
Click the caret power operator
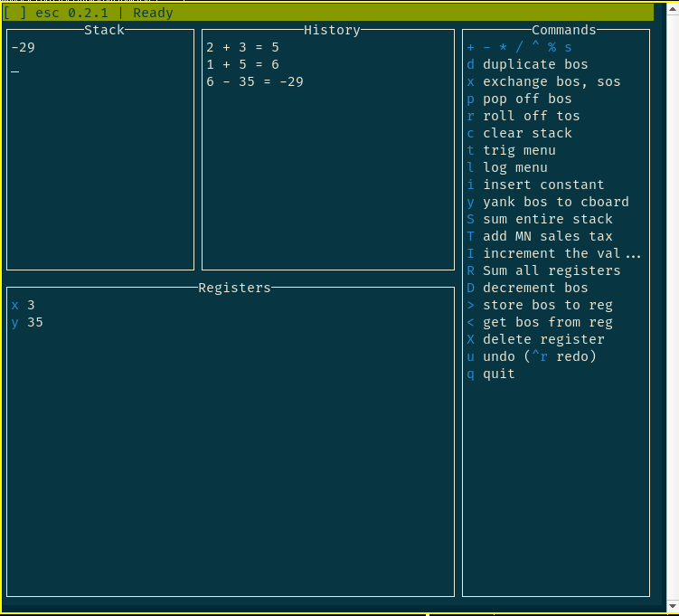[535, 45]
